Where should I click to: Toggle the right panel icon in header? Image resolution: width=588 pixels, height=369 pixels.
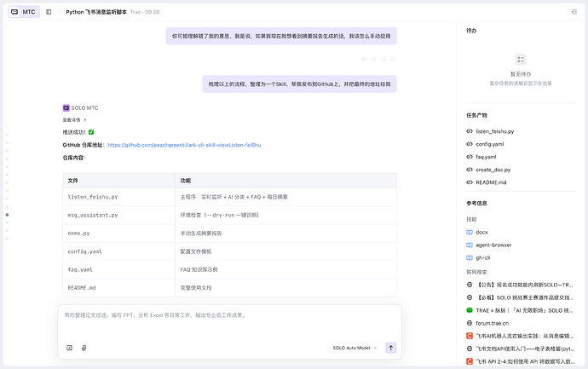574,12
